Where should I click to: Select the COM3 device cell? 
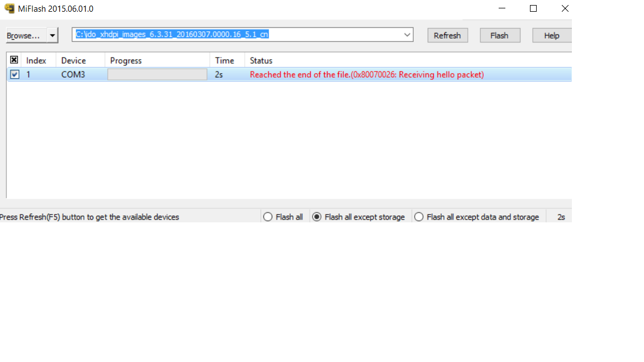73,74
